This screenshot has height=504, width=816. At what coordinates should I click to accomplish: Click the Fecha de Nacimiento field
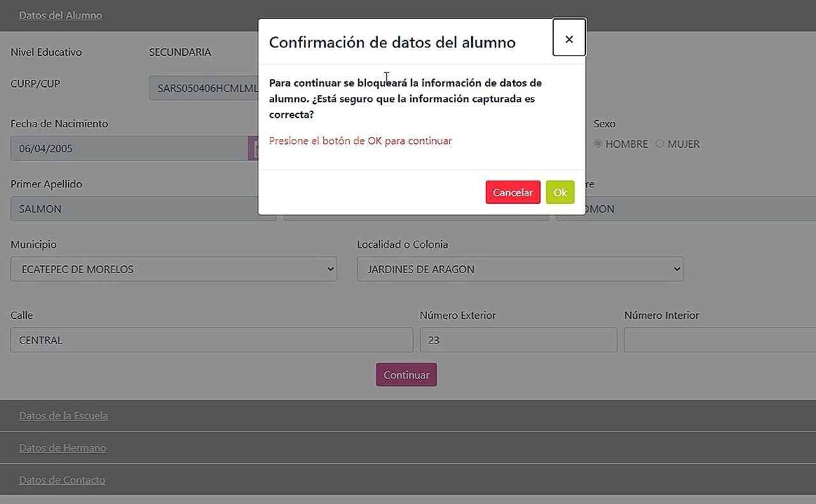pyautogui.click(x=127, y=148)
